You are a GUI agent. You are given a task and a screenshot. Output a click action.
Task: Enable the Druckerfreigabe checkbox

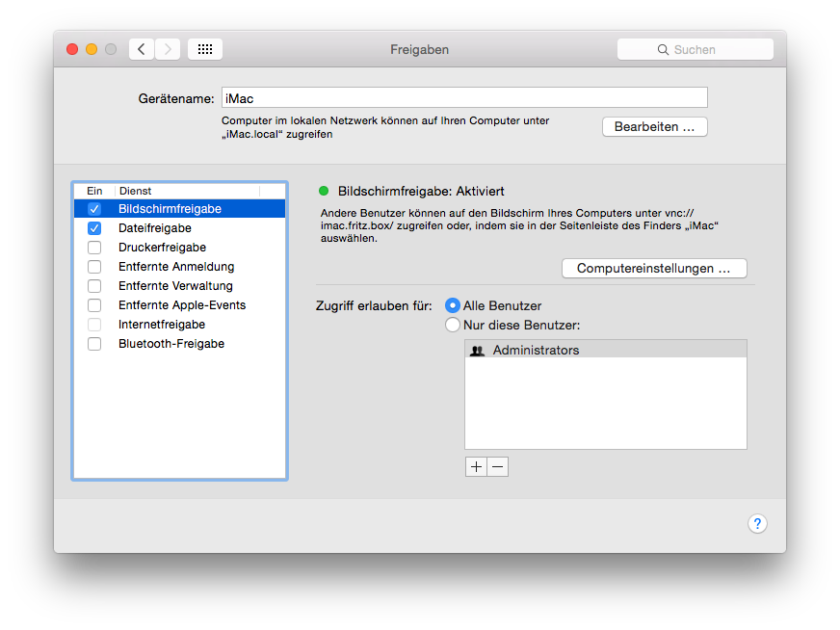pos(94,247)
